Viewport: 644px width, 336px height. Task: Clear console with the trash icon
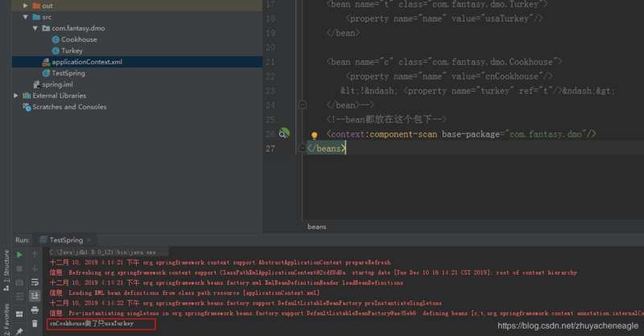(35, 324)
